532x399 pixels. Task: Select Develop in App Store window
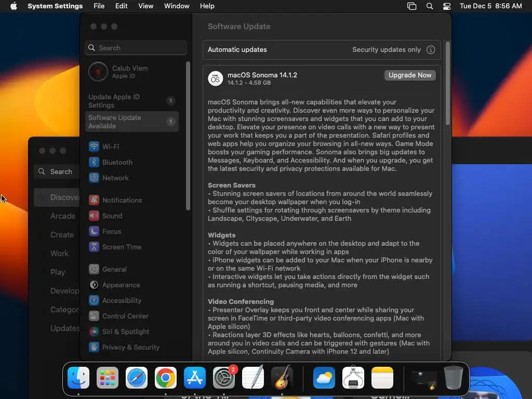coord(65,291)
